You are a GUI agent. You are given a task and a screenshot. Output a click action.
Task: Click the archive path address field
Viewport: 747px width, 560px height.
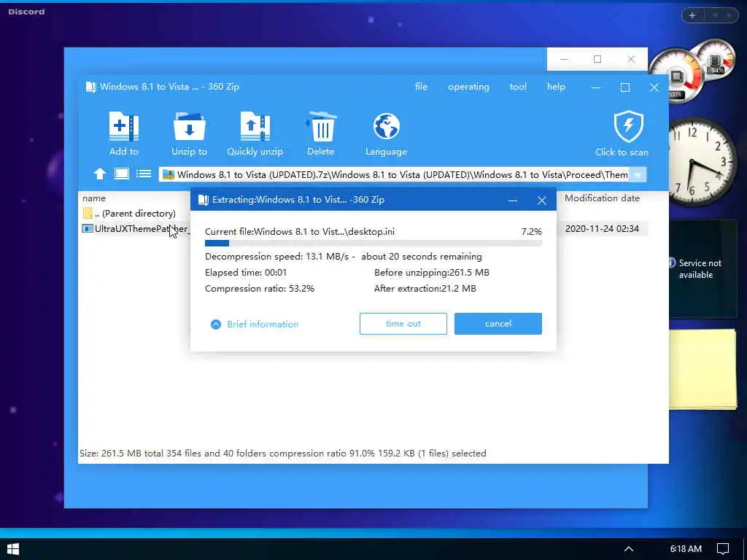[x=394, y=175]
